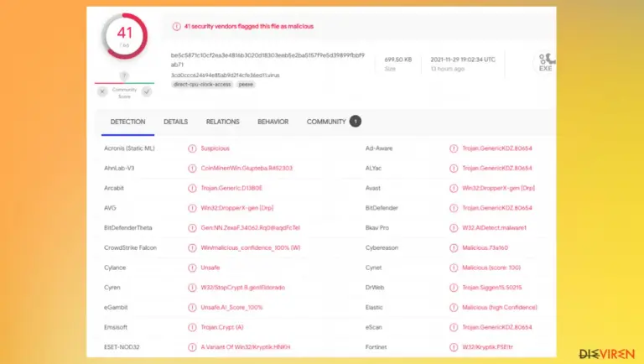Image resolution: width=644 pixels, height=364 pixels.
Task: Click the alert icon beside Suspicious detection
Action: pos(192,148)
